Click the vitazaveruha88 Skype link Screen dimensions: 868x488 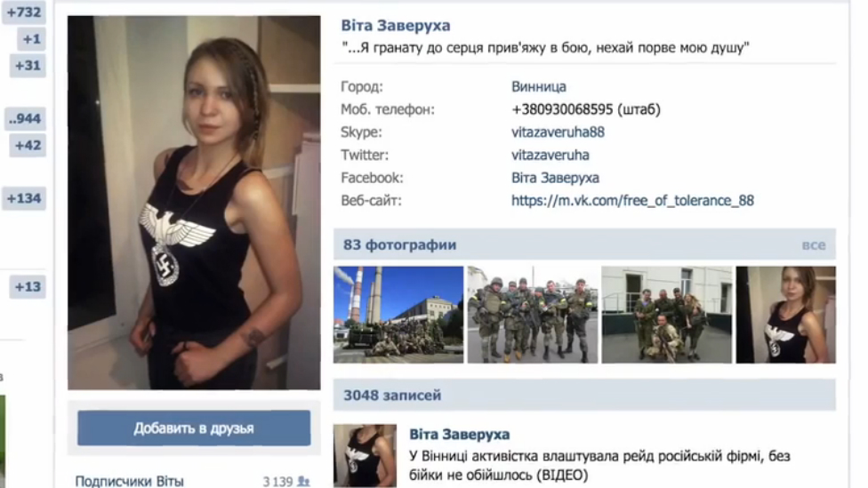[558, 132]
